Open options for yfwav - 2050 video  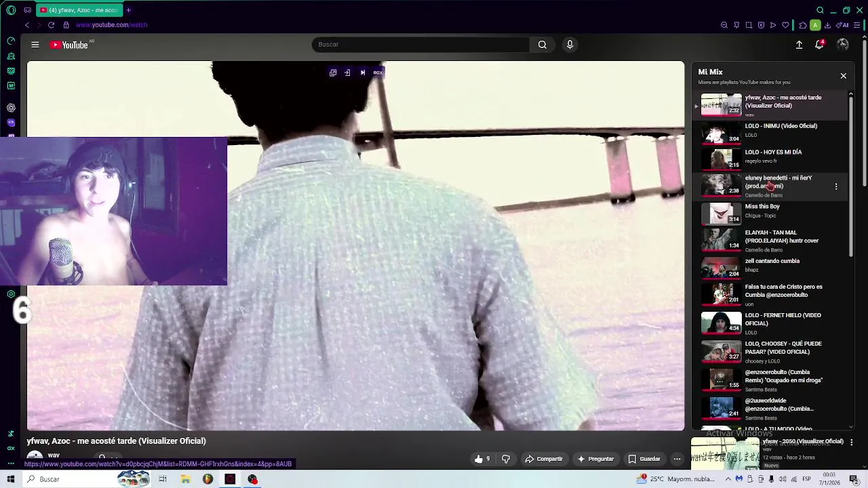point(852,442)
